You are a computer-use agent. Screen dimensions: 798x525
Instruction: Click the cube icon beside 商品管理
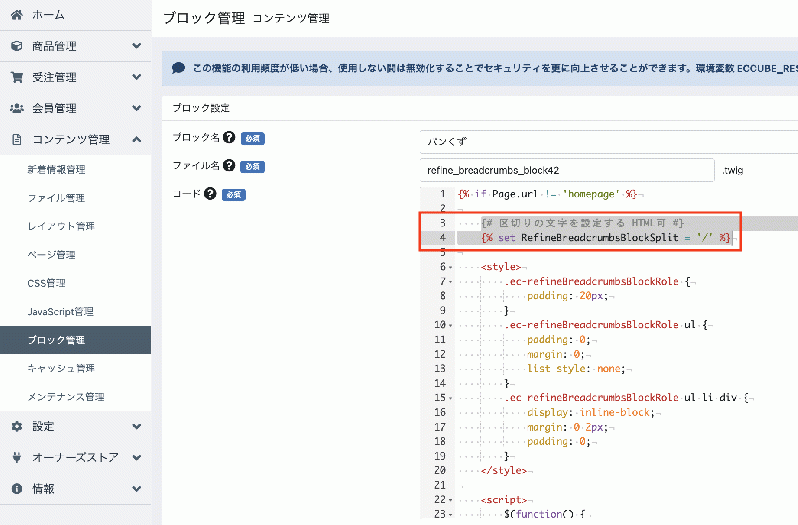[x=16, y=46]
